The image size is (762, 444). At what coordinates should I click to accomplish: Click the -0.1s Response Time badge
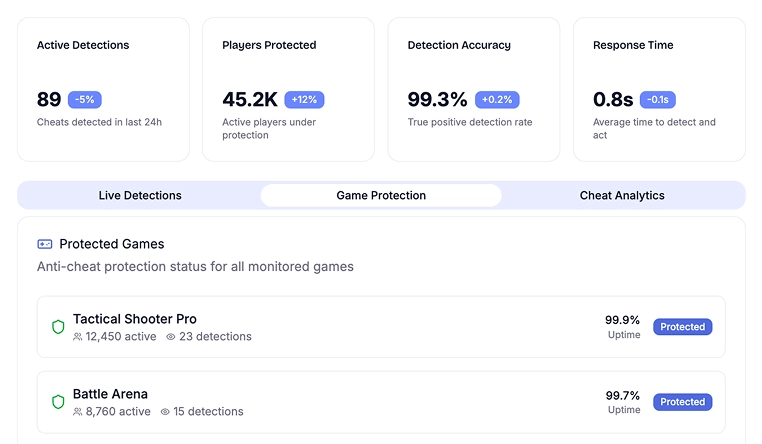click(658, 100)
